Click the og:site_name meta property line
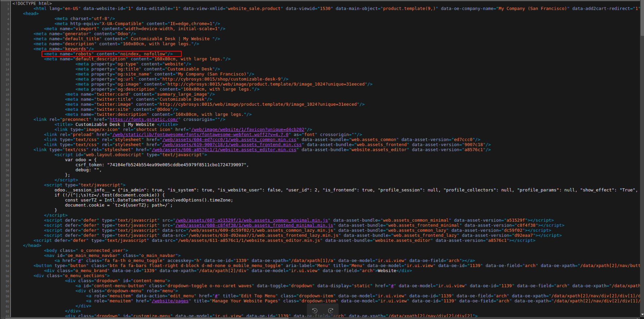The height and width of the screenshot is (319, 644). tap(165, 74)
